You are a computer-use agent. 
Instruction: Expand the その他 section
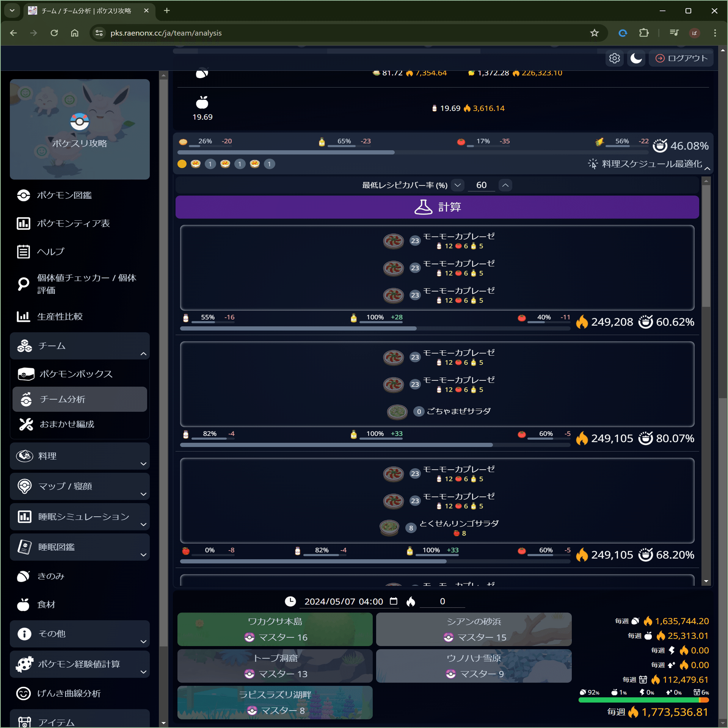[x=80, y=634]
